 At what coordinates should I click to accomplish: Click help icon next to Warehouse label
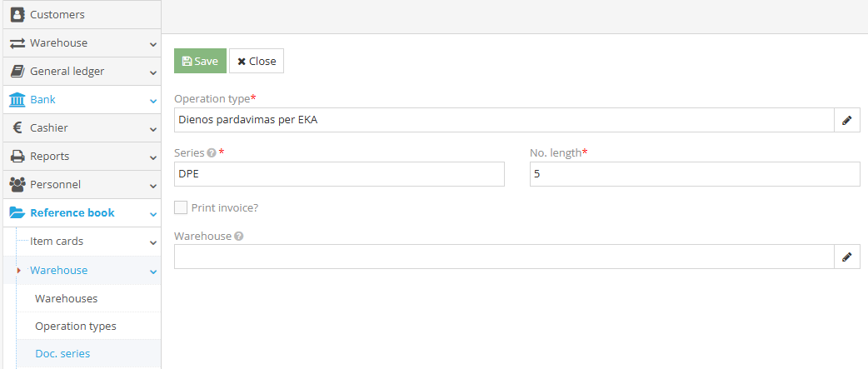(x=239, y=237)
